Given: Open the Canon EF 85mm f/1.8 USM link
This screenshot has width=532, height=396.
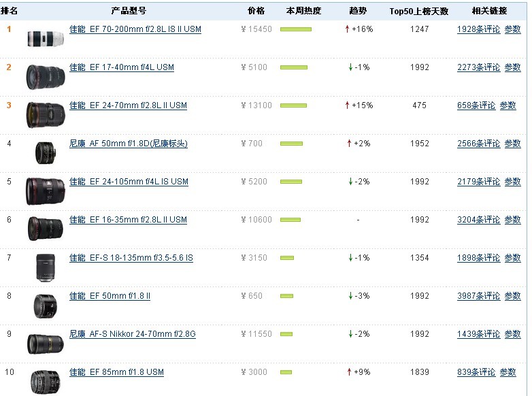Looking at the screenshot, I should (x=116, y=372).
